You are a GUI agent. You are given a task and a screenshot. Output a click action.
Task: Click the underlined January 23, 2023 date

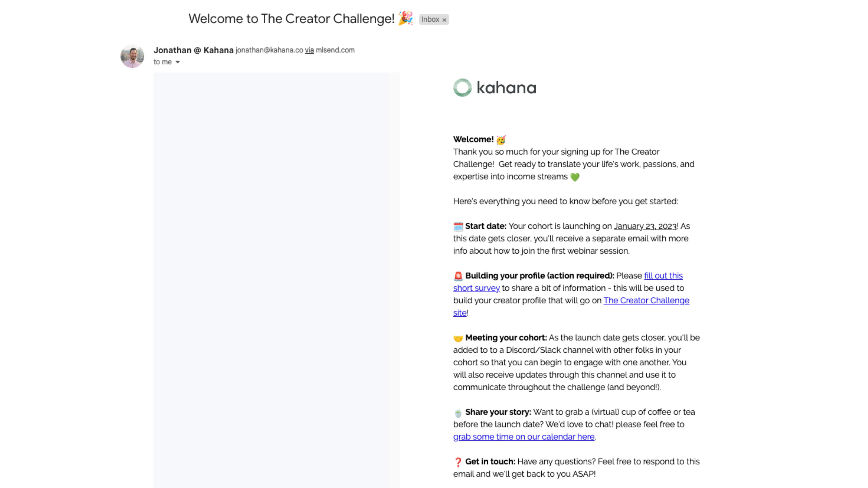[x=645, y=226]
